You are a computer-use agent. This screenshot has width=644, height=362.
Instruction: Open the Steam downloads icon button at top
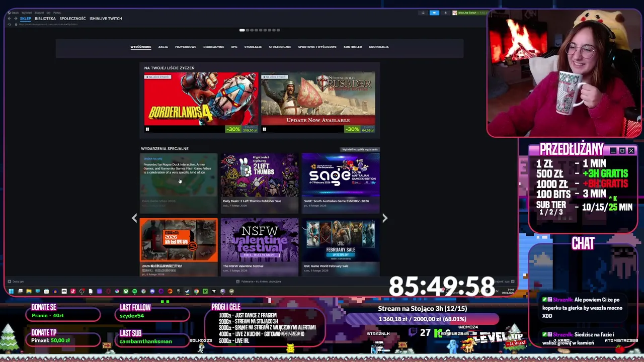[423, 13]
